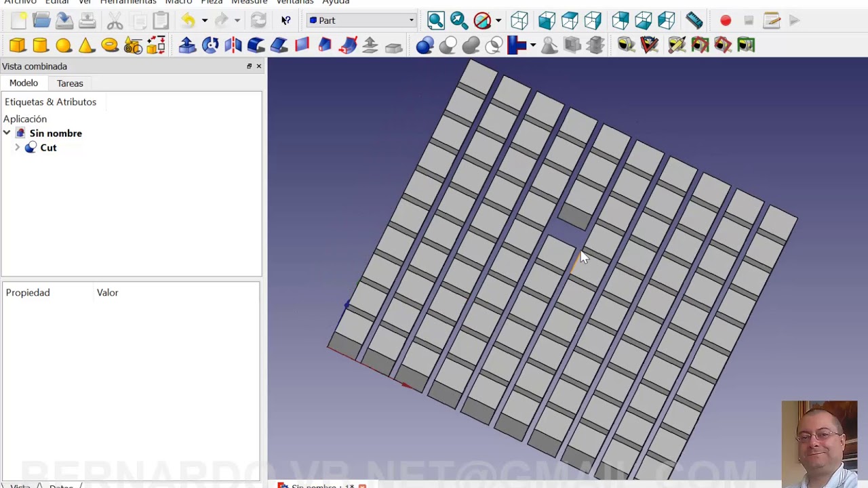Expand the Cut tree item
868x488 pixels.
(x=17, y=147)
